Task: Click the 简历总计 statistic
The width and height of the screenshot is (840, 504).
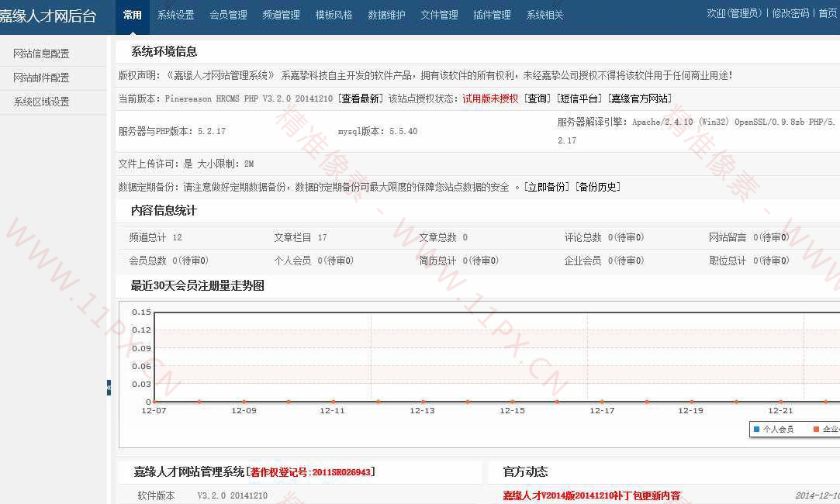Action: [459, 261]
